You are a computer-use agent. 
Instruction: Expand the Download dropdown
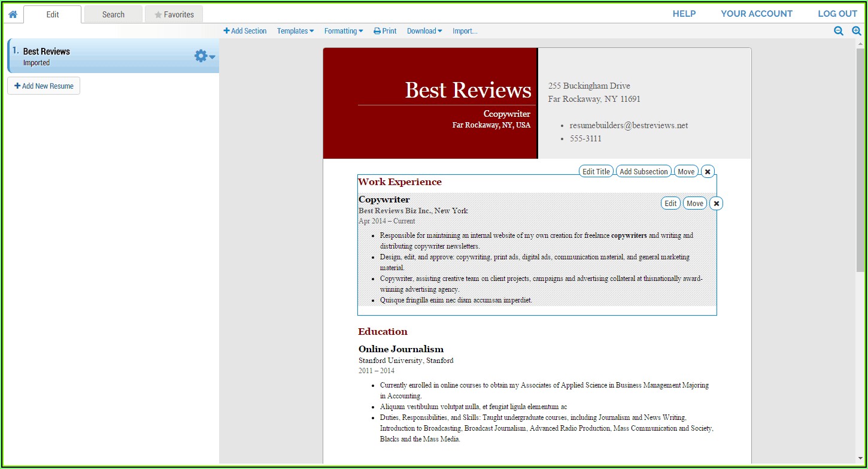click(424, 31)
